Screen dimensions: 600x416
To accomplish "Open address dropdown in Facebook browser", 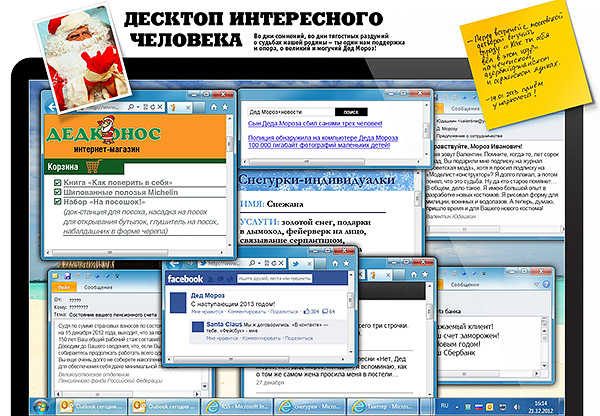I will coord(259,263).
